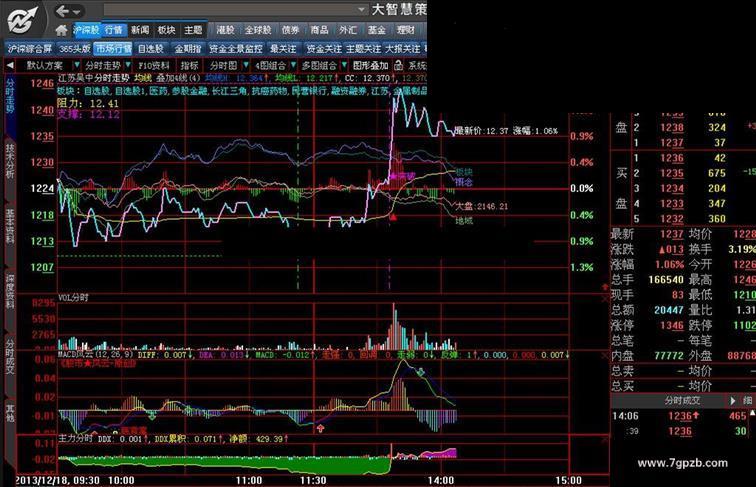Click the 分时成交 header in quote panel

coord(682,400)
